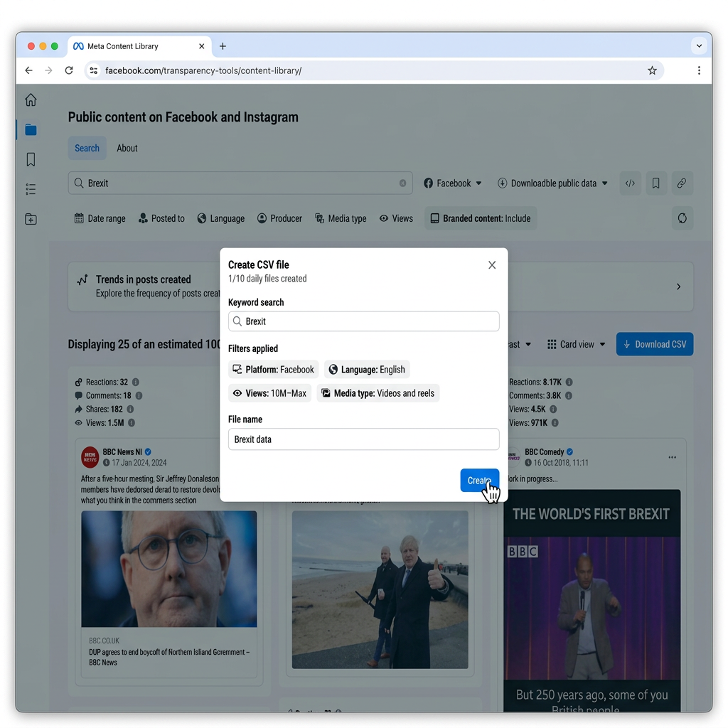The width and height of the screenshot is (728, 728).
Task: Click the site info icon in address bar
Action: click(94, 70)
